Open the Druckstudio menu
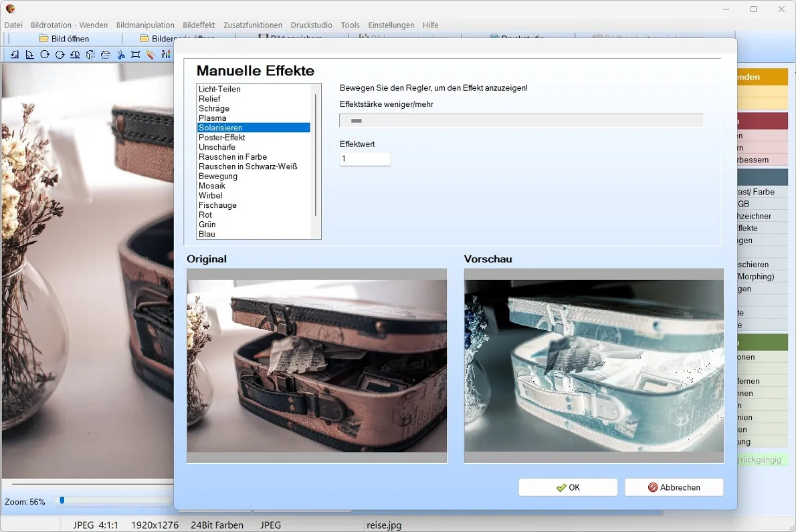 click(311, 25)
